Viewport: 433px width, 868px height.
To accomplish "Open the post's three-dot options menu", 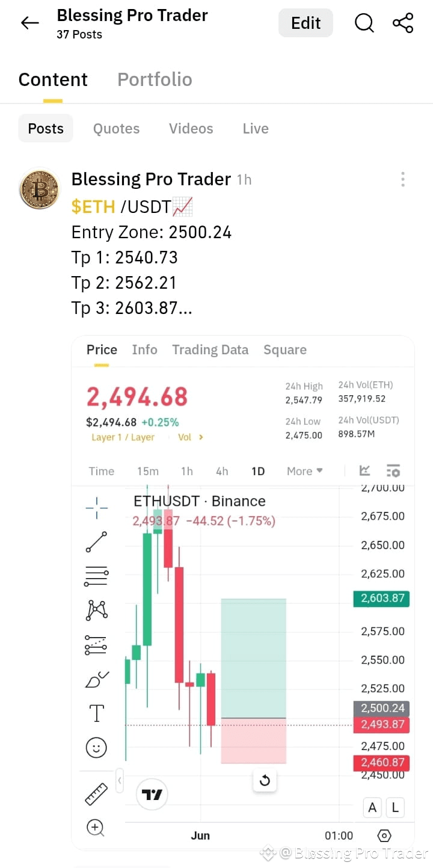I will (402, 179).
